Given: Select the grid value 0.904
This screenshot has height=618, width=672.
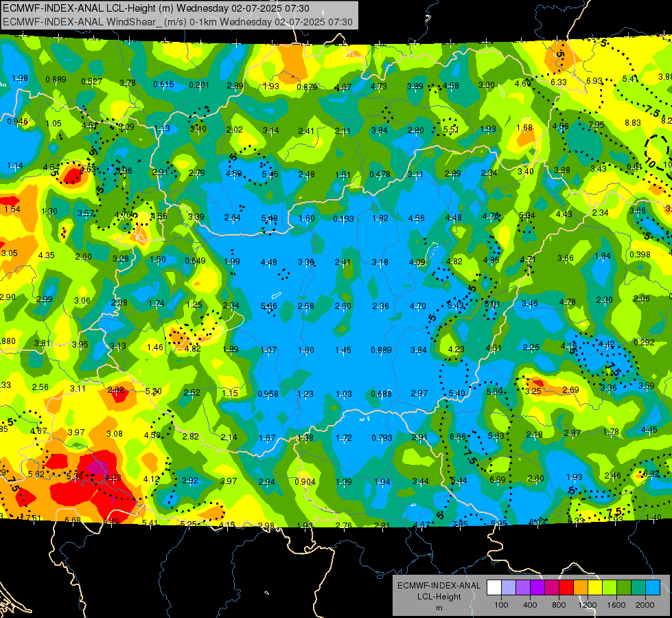Looking at the screenshot, I should (305, 481).
